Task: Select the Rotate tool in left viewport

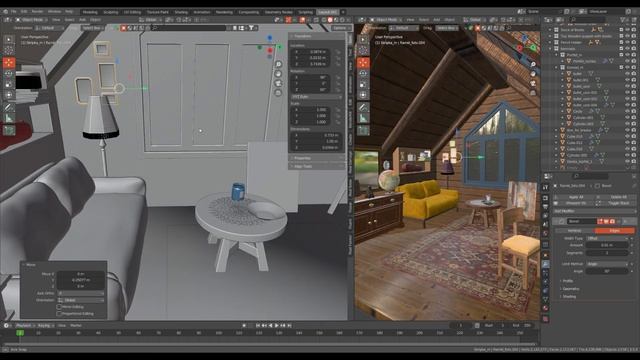Action: [9, 73]
